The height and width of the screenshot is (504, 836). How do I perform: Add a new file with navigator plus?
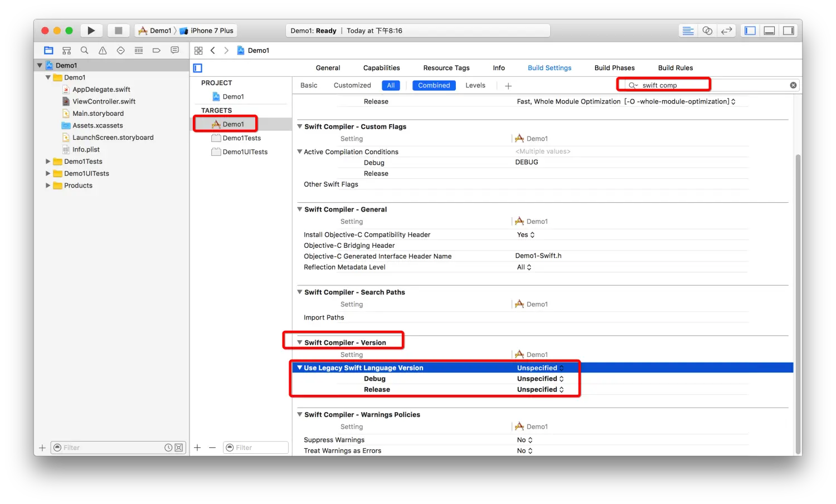pos(42,448)
